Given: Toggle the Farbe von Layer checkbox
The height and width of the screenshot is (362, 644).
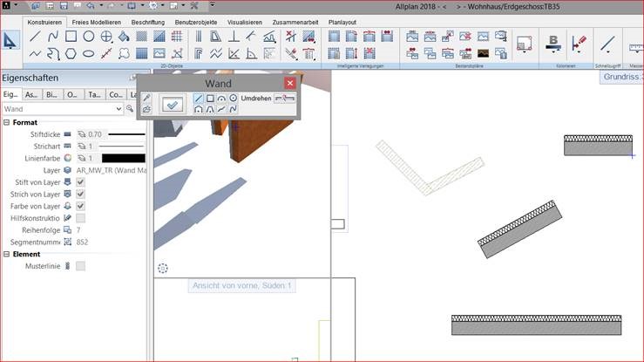Looking at the screenshot, I should coord(80,206).
